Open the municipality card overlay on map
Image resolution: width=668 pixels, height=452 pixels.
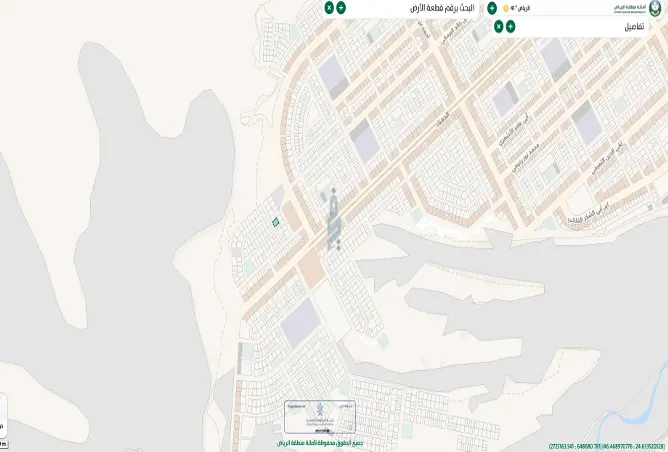pos(320,417)
